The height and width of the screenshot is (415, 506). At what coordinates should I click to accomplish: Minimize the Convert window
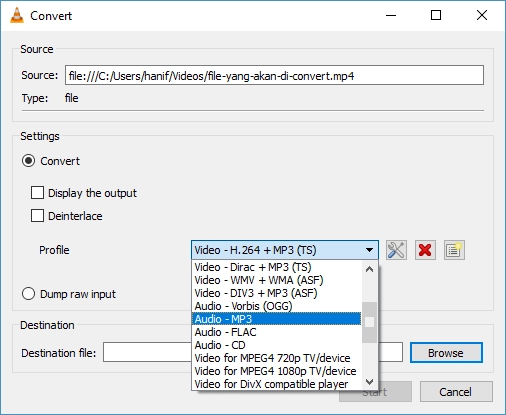tap(391, 15)
